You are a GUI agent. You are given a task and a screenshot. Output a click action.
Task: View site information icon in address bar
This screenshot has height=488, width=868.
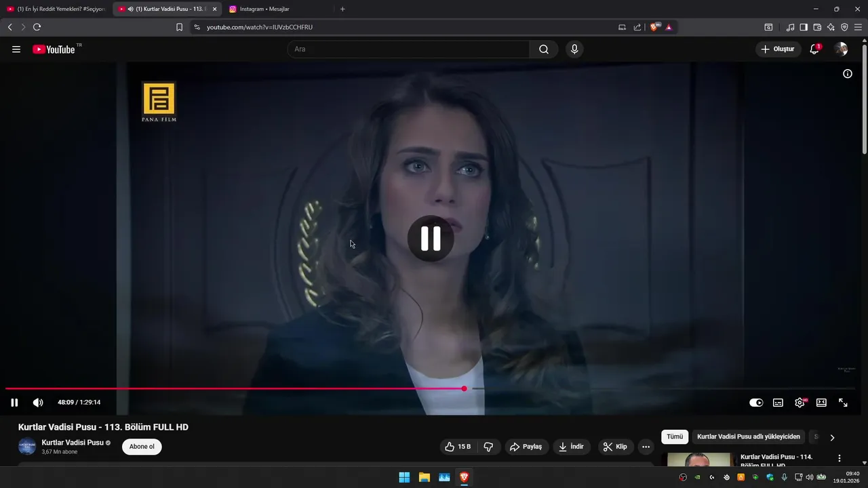tap(197, 27)
